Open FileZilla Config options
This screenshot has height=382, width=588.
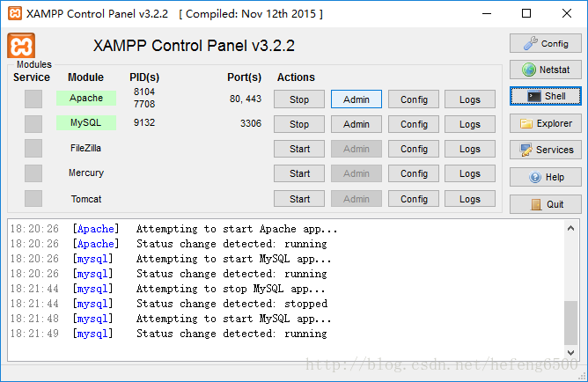click(414, 149)
